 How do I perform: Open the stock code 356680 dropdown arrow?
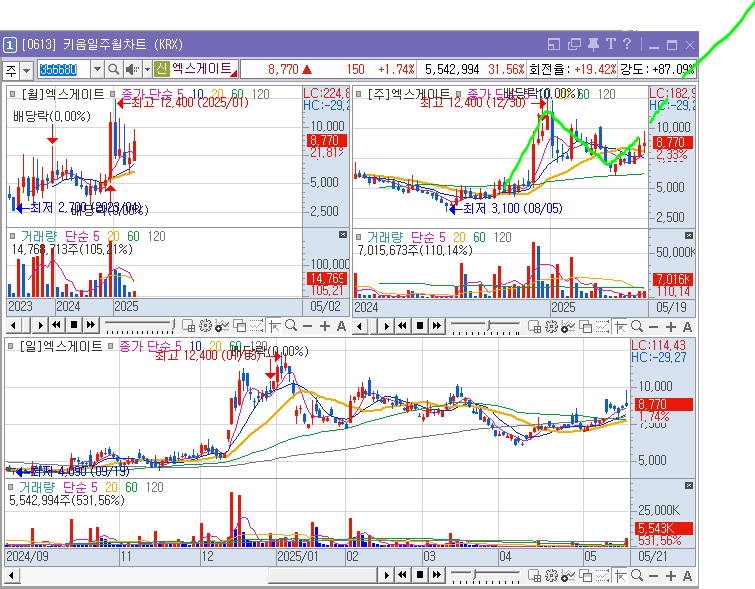98,69
